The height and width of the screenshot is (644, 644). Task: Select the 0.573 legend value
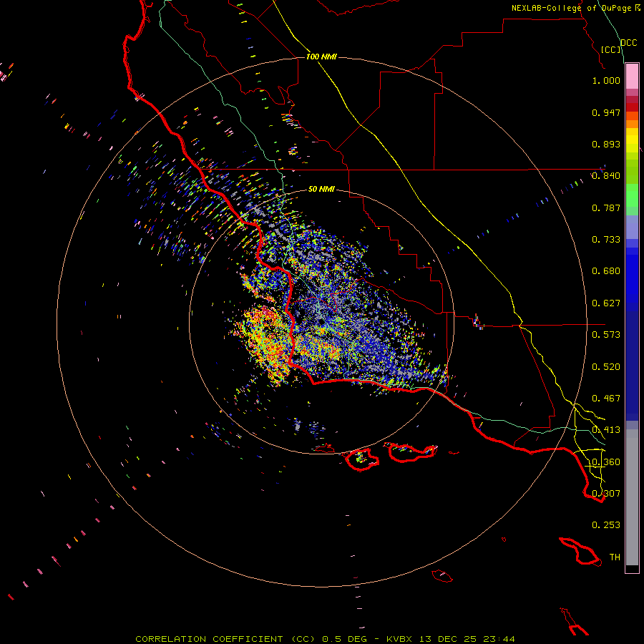point(606,335)
